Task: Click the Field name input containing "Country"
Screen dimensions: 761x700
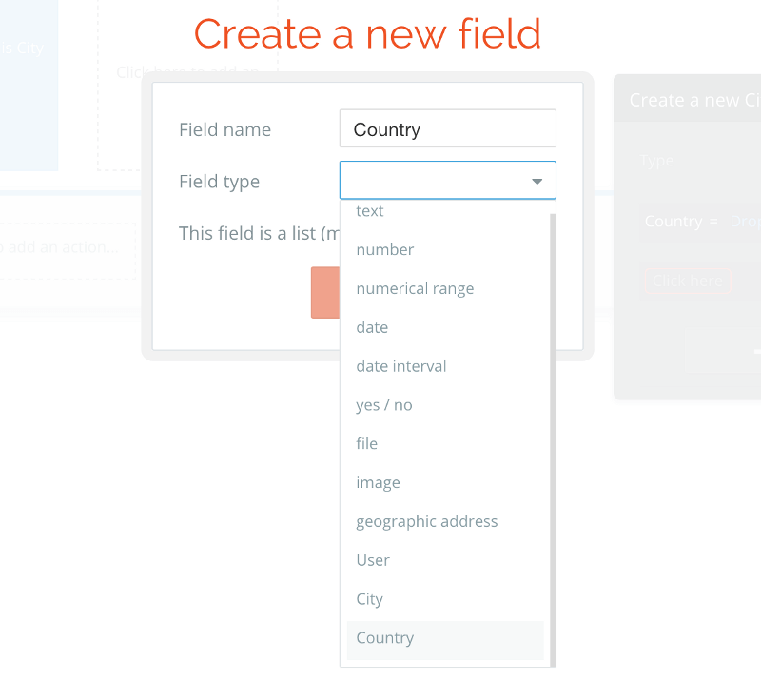Action: (447, 127)
